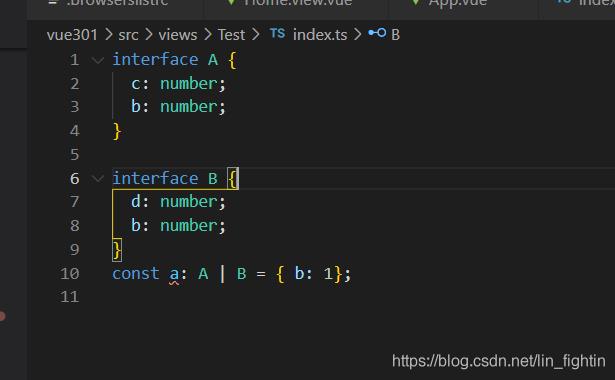Click 'c: number;' on line 2
Image resolution: width=615 pixels, height=380 pixels.
pos(178,84)
